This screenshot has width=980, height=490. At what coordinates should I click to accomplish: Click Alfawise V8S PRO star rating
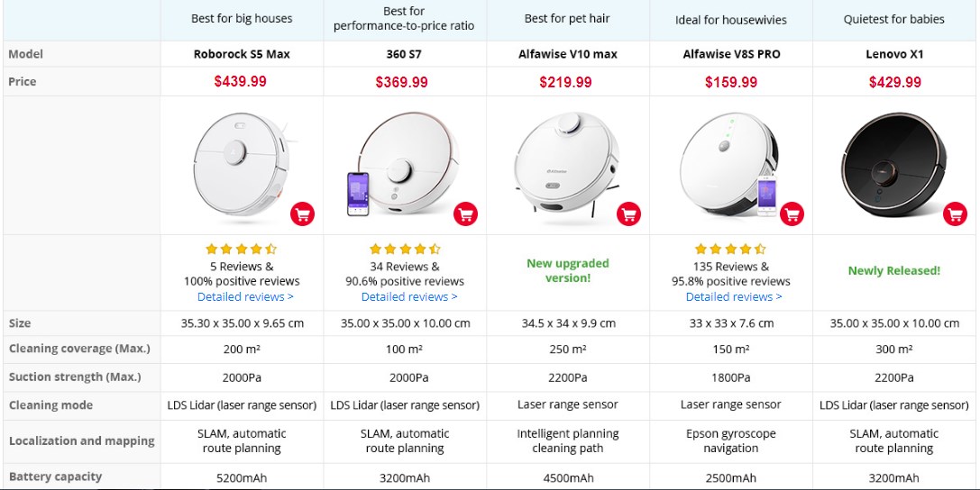tap(730, 250)
